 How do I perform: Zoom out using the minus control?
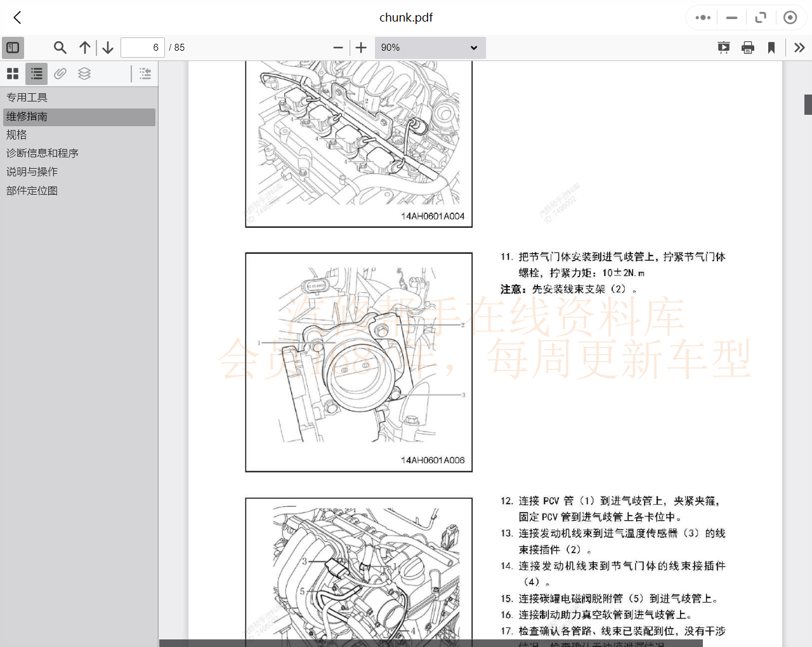coord(338,47)
